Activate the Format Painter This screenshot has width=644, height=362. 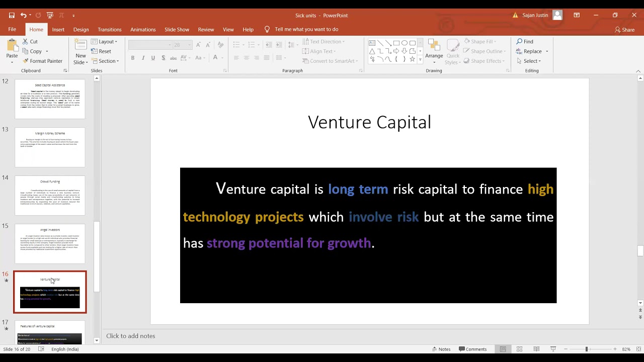(42, 61)
